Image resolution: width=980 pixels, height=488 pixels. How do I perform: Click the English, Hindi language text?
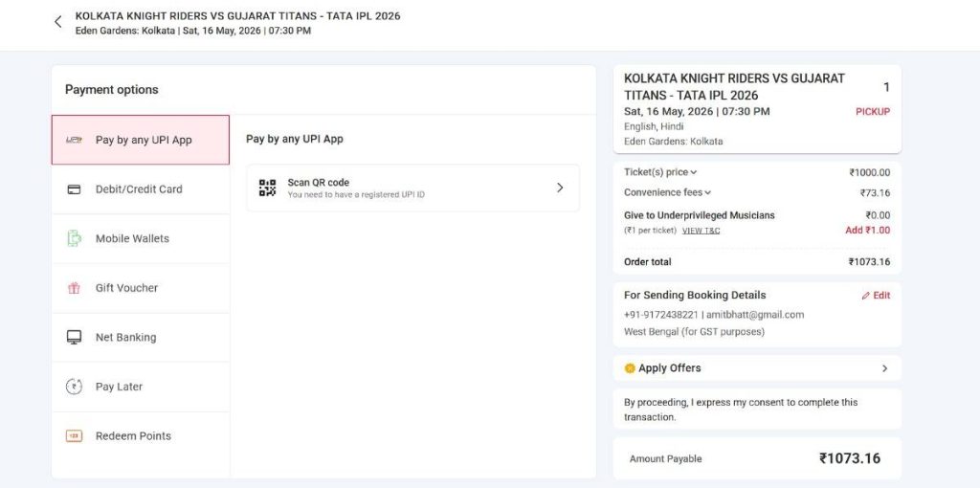pos(654,127)
